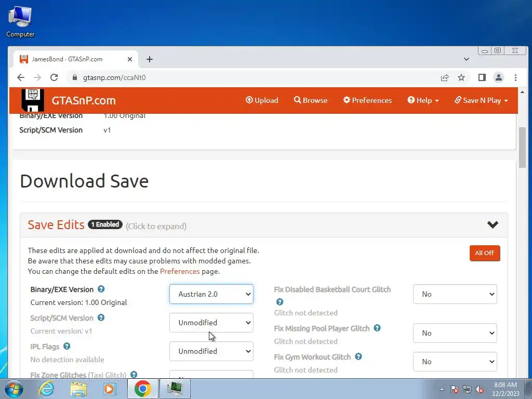Screen dimensions: 532x399
Task: Open a new tab with plus button
Action: click(149, 59)
